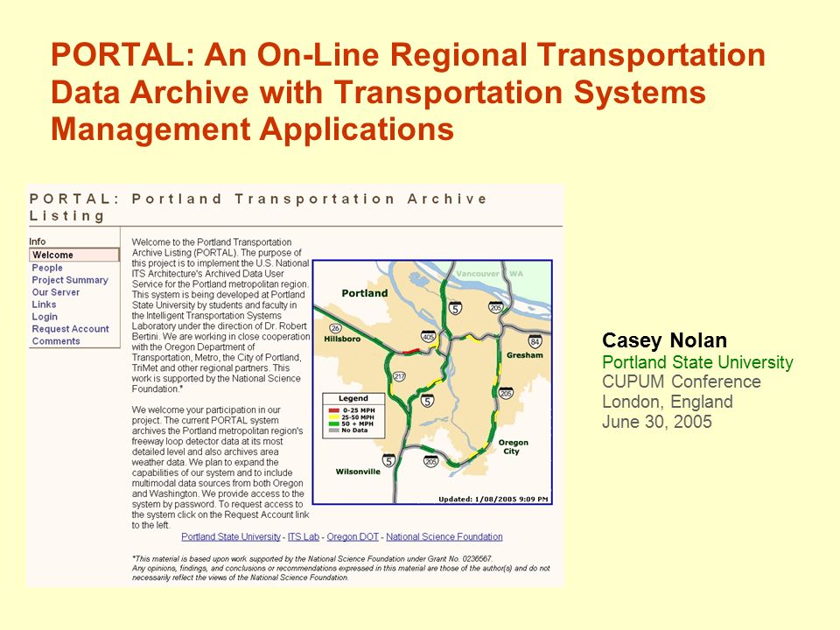Click the CUPUM Conference text

point(682,381)
